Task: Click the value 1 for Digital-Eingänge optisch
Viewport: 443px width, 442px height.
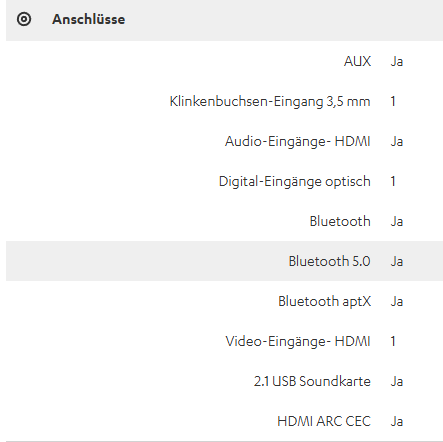Action: pos(393,181)
